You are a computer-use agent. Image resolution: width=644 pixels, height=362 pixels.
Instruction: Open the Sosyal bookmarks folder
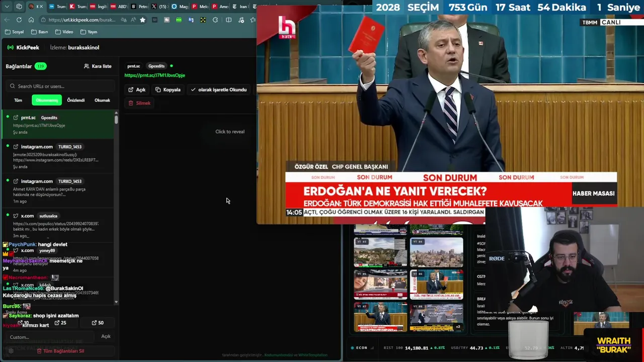pos(14,32)
